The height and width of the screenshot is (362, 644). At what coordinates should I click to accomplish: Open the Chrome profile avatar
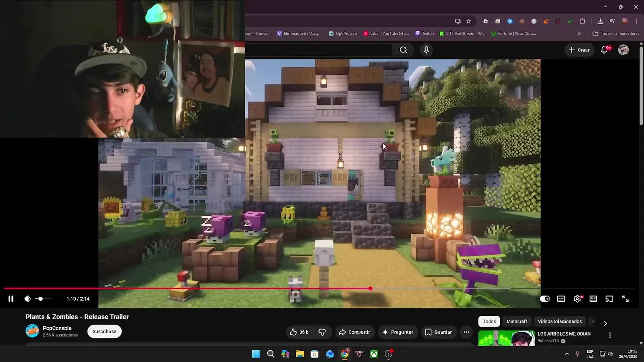pyautogui.click(x=624, y=21)
